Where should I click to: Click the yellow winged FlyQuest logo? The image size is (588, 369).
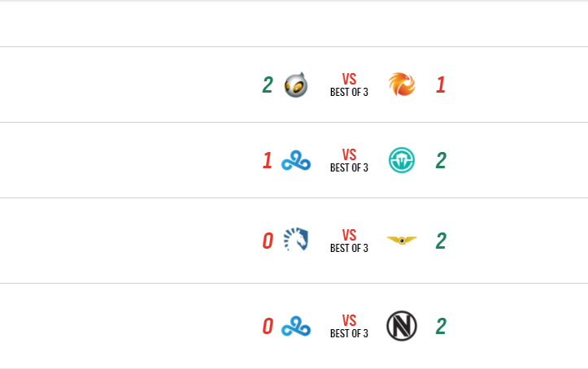coord(401,241)
